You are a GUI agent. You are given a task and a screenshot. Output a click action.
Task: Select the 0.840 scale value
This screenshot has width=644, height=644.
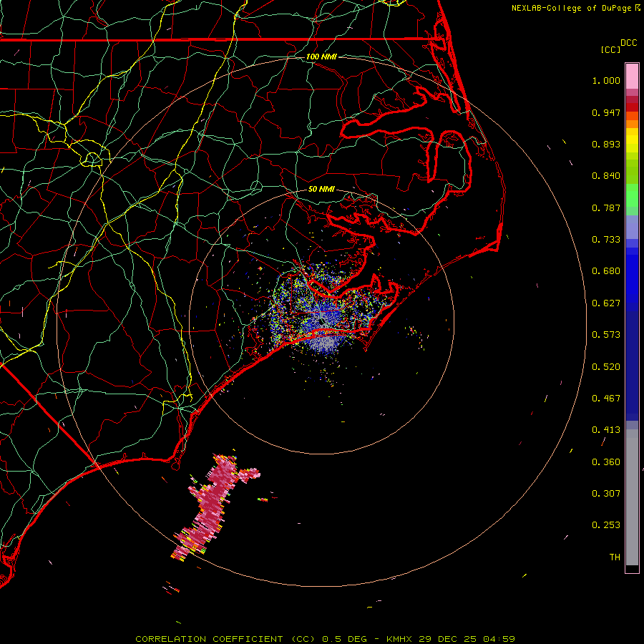[x=606, y=176]
